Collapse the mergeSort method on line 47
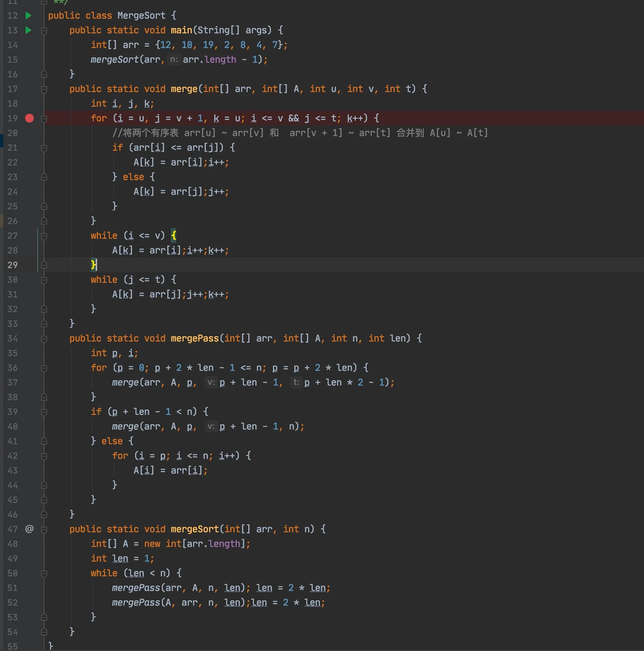Viewport: 644px width, 651px height. 44,530
